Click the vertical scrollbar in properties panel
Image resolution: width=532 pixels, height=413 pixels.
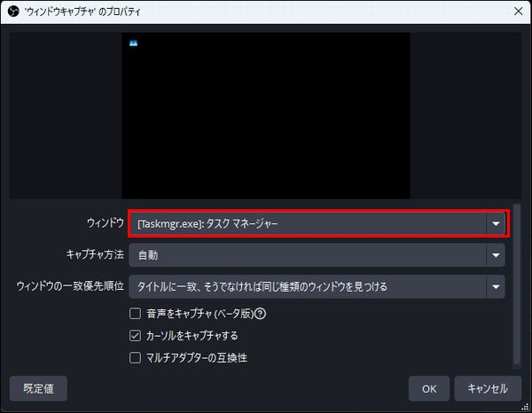pos(517,284)
